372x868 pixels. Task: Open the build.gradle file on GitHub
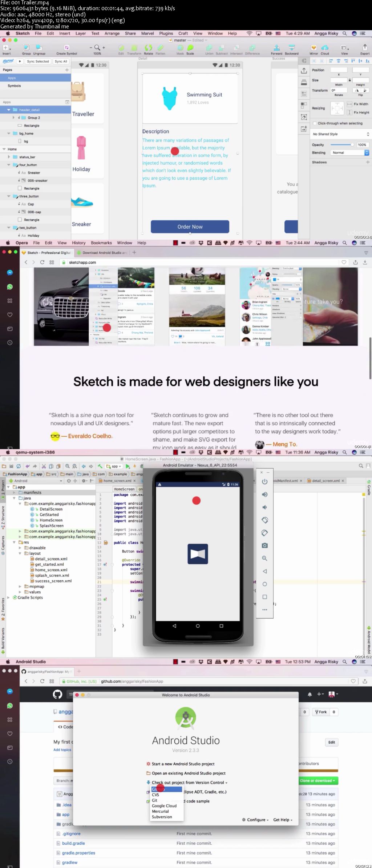pyautogui.click(x=73, y=843)
